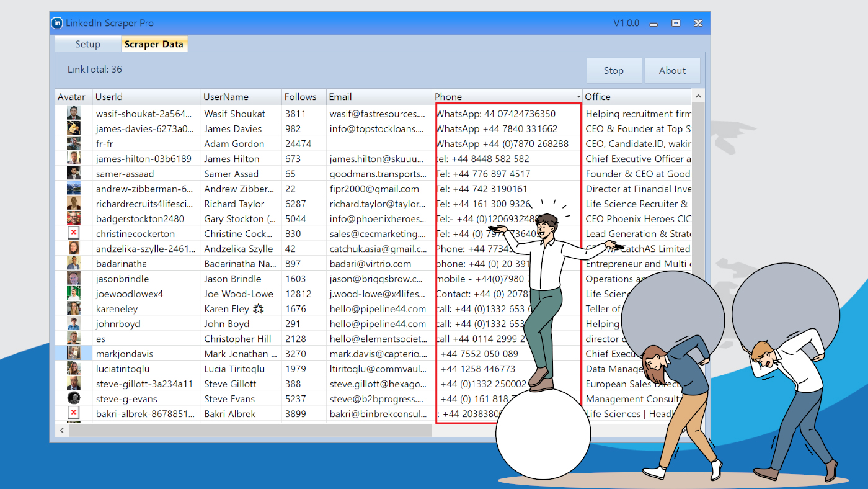This screenshot has height=489, width=868.
Task: Click the horizontal scrollbar thumb
Action: pyautogui.click(x=250, y=430)
